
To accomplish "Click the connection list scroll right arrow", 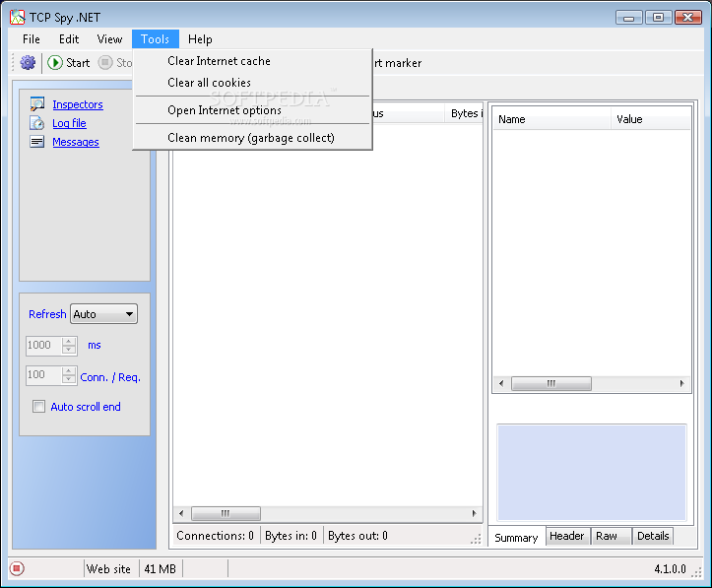I will 474,513.
